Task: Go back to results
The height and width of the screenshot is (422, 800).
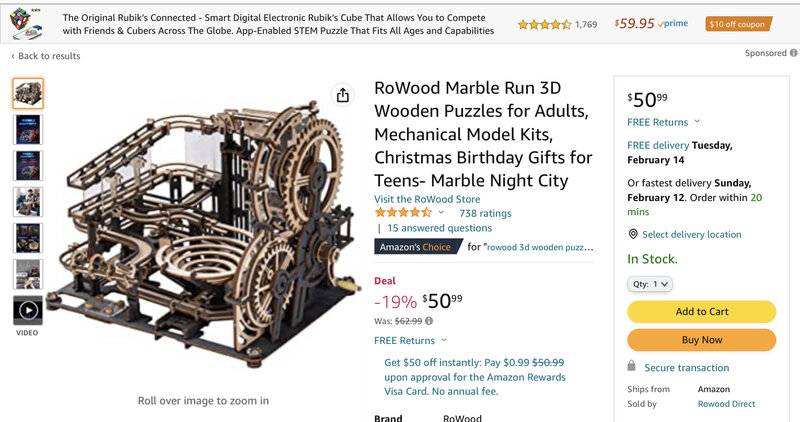Action: (46, 56)
